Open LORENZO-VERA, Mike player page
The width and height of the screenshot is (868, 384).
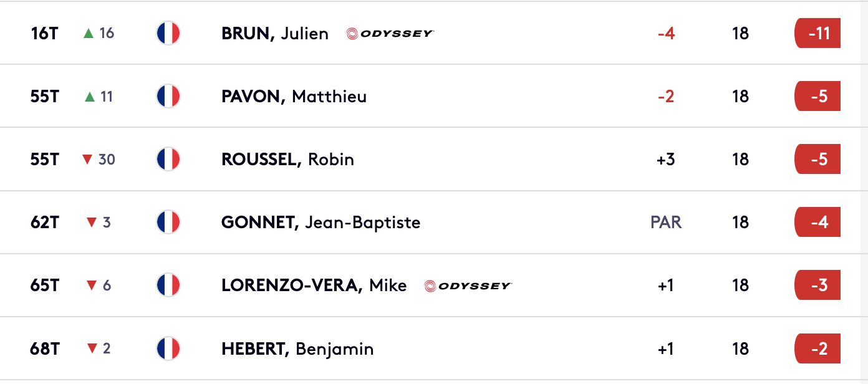point(314,286)
